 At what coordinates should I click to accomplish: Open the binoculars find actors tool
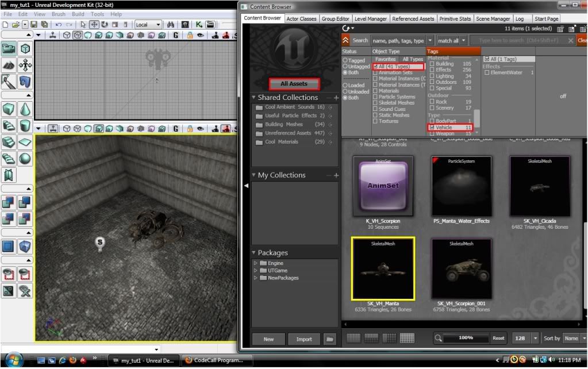click(171, 25)
